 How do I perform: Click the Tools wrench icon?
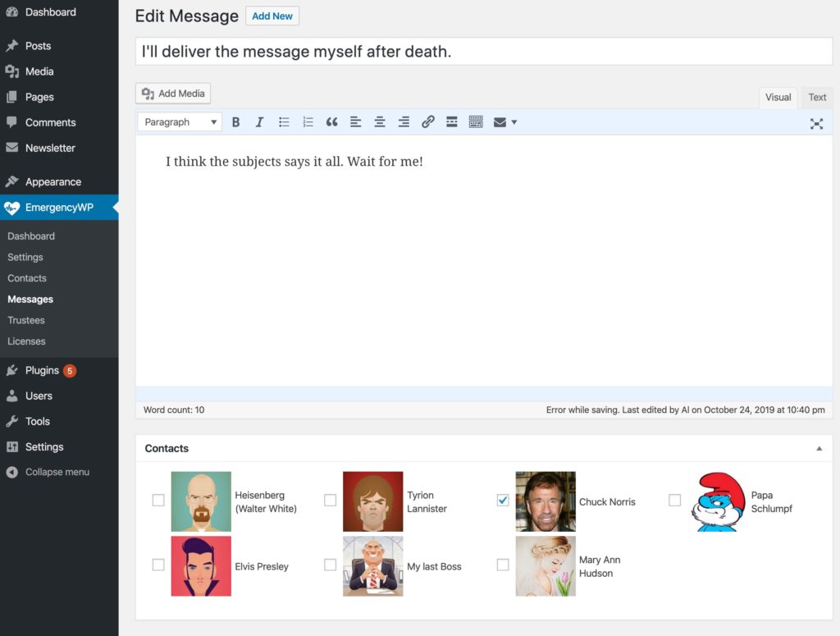(11, 421)
